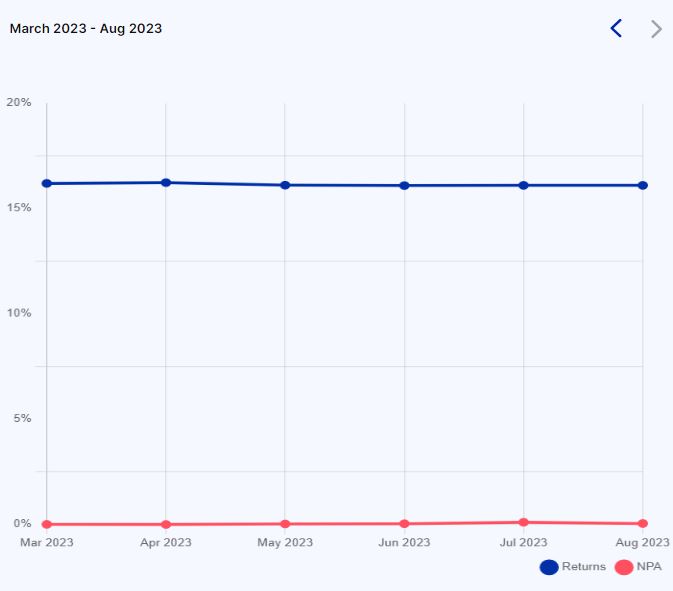Click NPA data point for Apr 2023

click(x=166, y=524)
